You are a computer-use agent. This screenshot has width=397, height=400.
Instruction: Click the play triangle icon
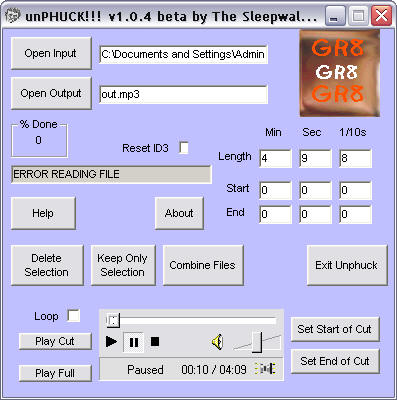[x=111, y=342]
